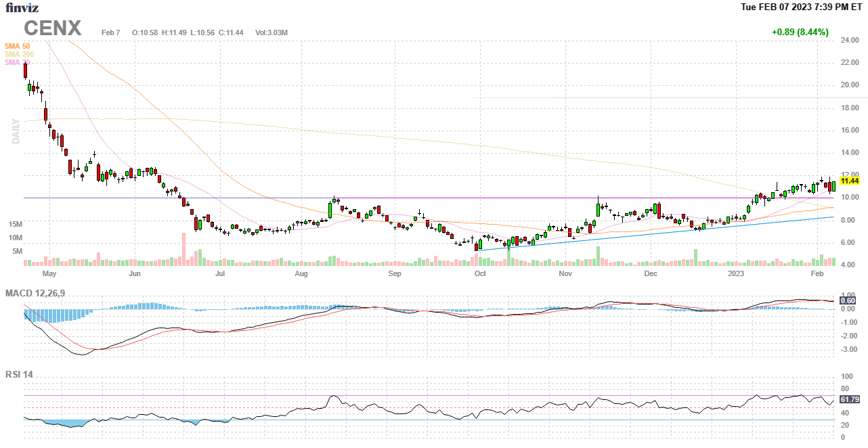Image resolution: width=868 pixels, height=448 pixels.
Task: Click the SMA 200 legend label
Action: coord(19,54)
